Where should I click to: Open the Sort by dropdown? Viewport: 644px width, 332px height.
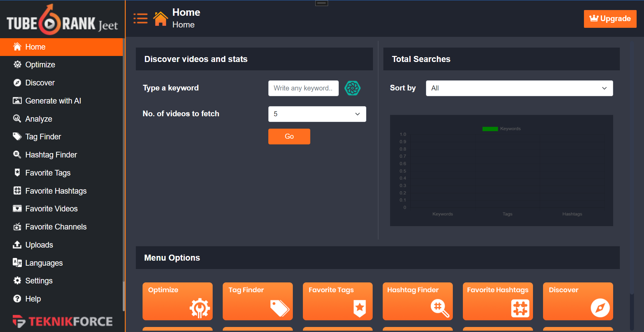click(x=519, y=88)
